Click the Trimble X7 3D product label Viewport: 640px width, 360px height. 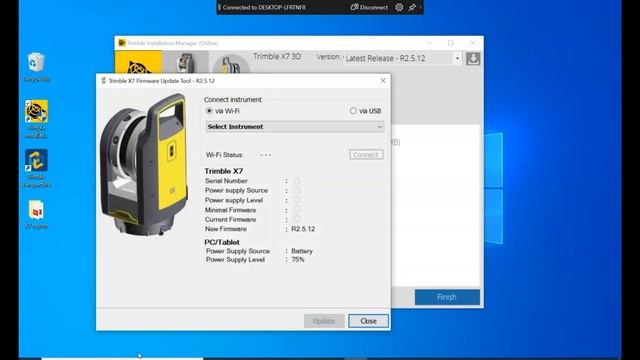(277, 56)
